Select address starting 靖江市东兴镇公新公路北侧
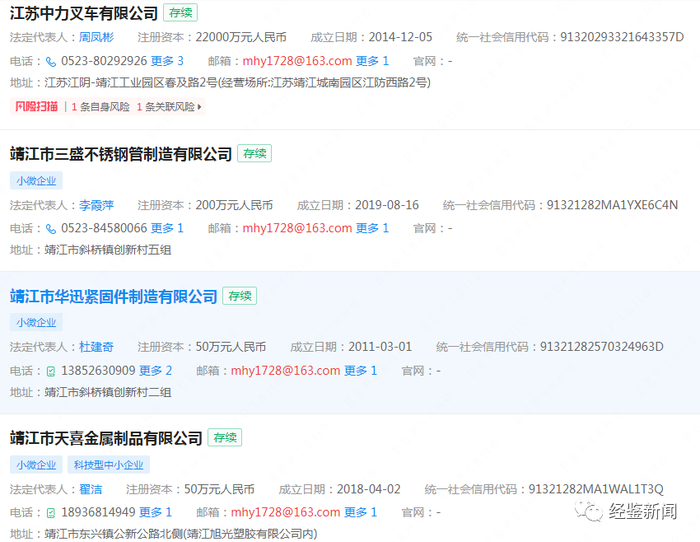Image resolution: width=700 pixels, height=542 pixels. [181, 534]
